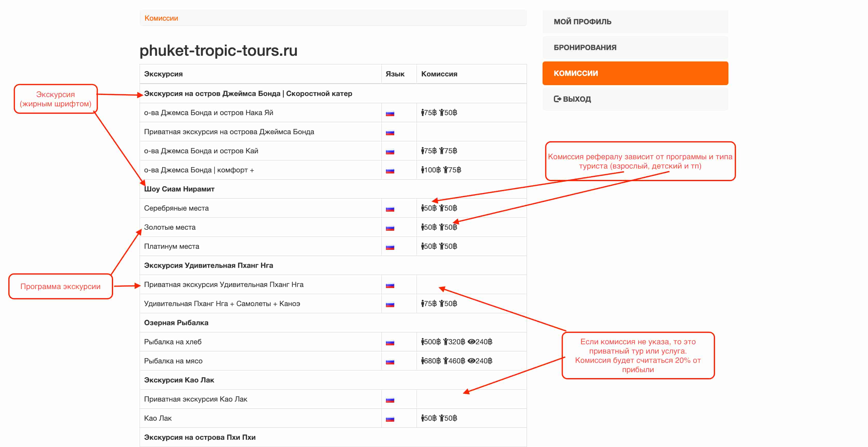The height and width of the screenshot is (447, 868).
Task: Click Russian flag next to Золотые места
Action: (x=390, y=228)
